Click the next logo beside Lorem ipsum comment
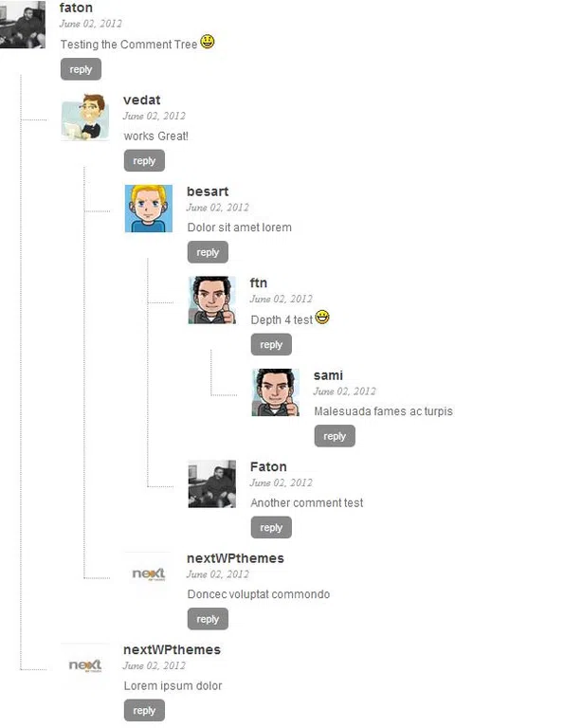 tap(85, 665)
